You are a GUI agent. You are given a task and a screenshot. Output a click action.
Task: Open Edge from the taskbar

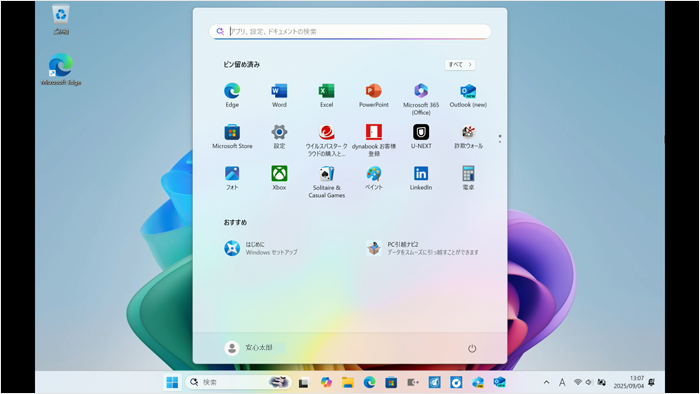(x=369, y=382)
